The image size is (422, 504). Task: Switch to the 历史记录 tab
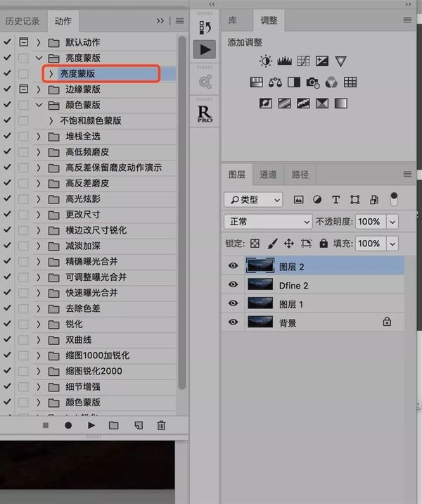pyautogui.click(x=23, y=21)
